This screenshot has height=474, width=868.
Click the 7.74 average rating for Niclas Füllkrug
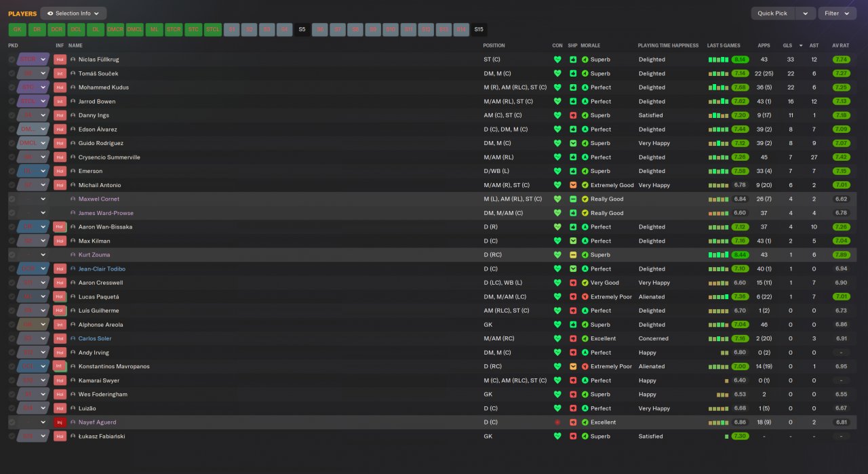click(x=841, y=60)
